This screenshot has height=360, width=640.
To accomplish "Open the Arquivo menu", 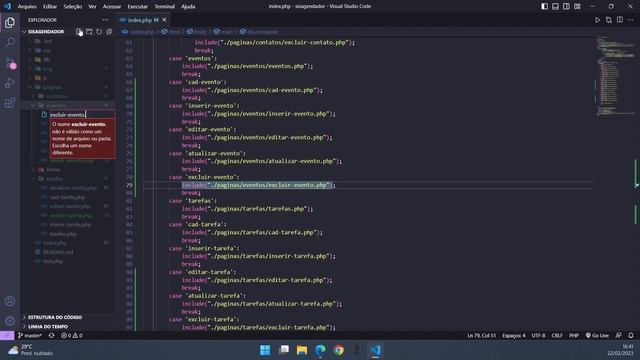I will [27, 6].
